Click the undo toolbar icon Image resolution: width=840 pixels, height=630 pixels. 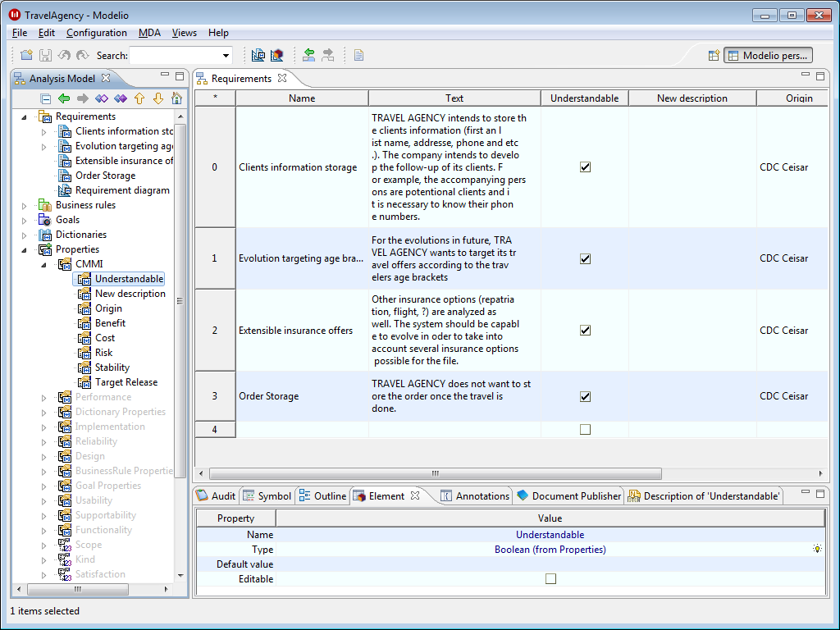[x=64, y=55]
